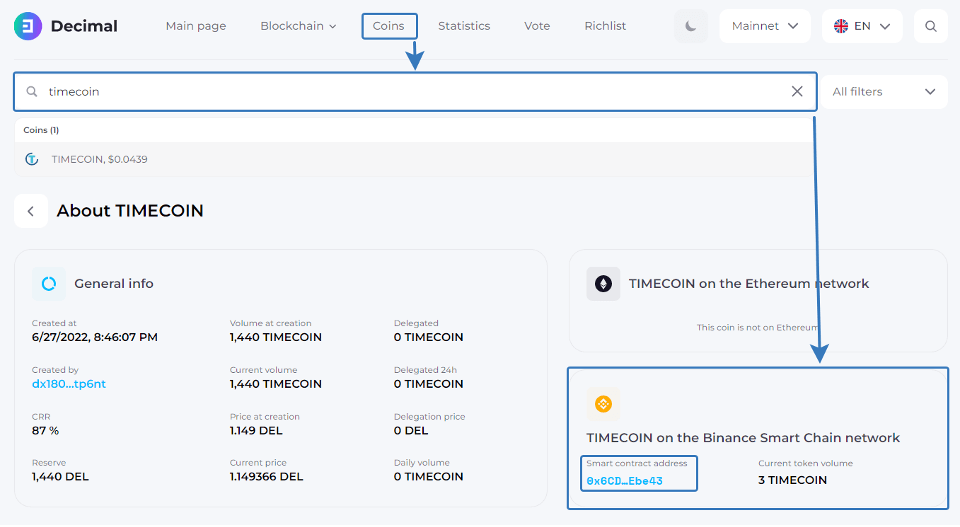Open the Vote page
The image size is (960, 527).
point(537,26)
